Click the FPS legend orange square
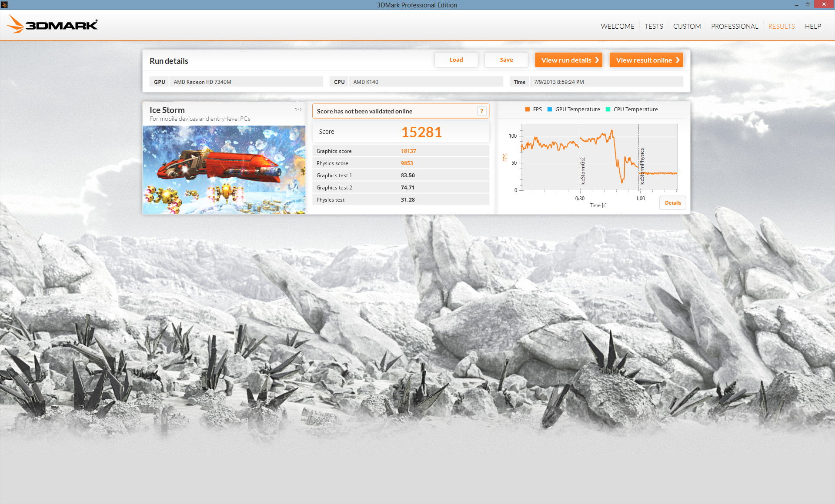Viewport: 835px width, 504px height. (528, 109)
